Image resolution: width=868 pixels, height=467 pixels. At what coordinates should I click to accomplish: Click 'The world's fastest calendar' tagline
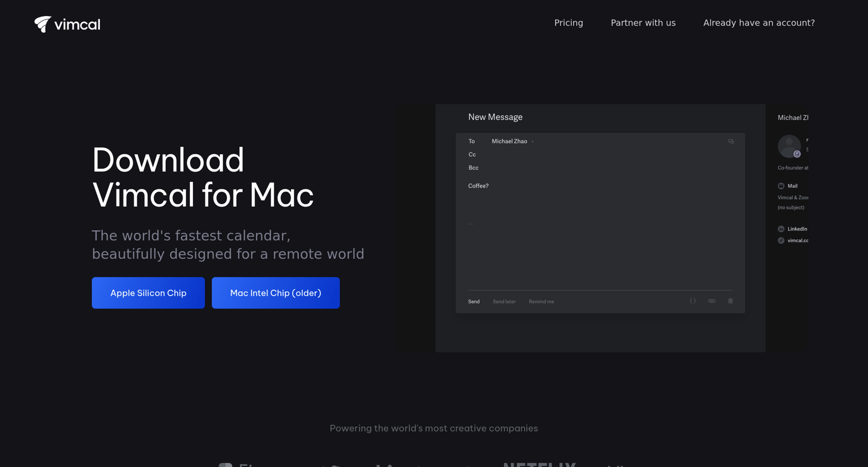click(x=228, y=245)
